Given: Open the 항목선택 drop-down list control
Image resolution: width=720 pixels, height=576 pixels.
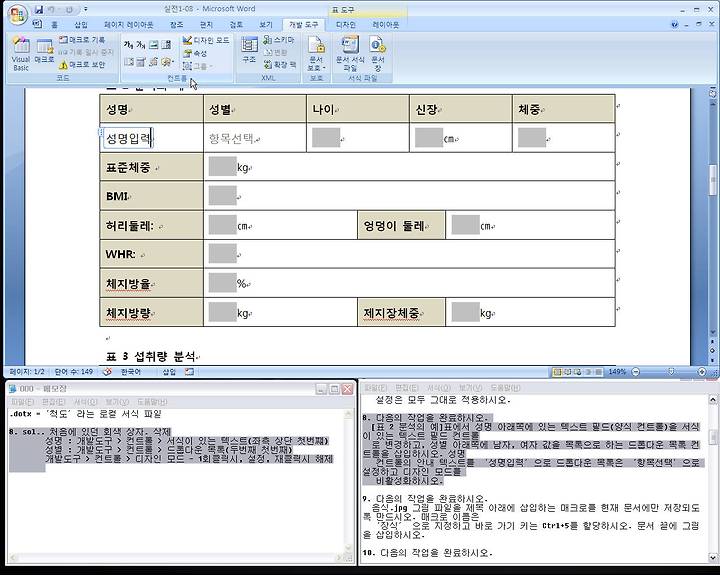Looking at the screenshot, I should 231,138.
